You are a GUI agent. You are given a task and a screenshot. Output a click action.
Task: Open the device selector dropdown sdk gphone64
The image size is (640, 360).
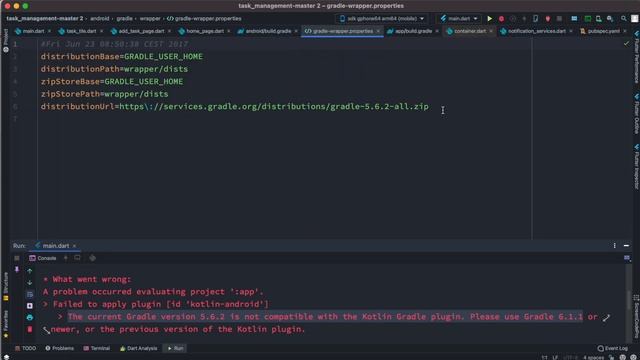(382, 18)
